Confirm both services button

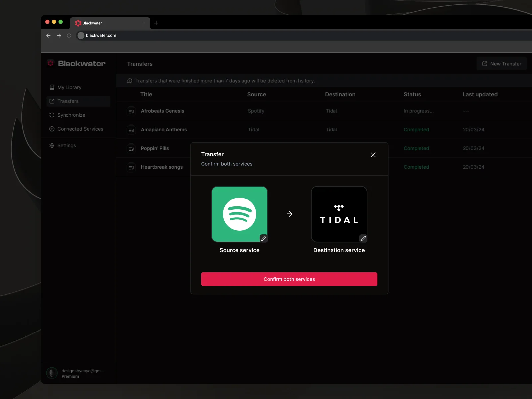(x=289, y=279)
